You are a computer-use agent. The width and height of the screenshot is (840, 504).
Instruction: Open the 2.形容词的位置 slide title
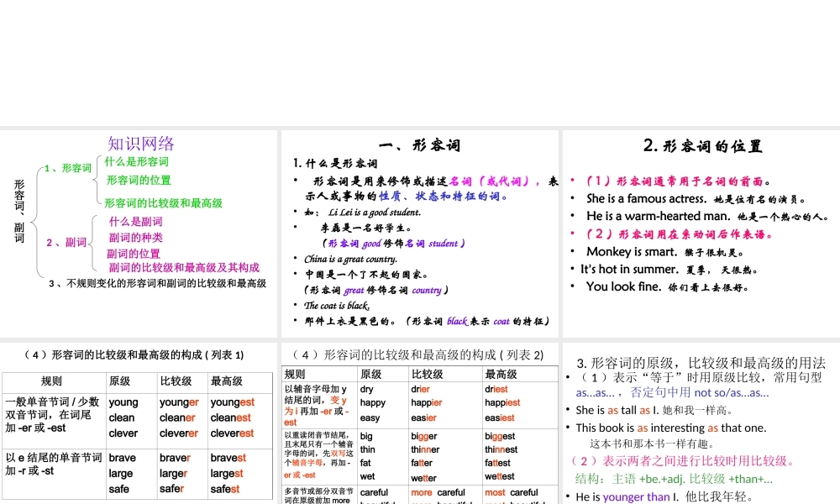click(702, 145)
